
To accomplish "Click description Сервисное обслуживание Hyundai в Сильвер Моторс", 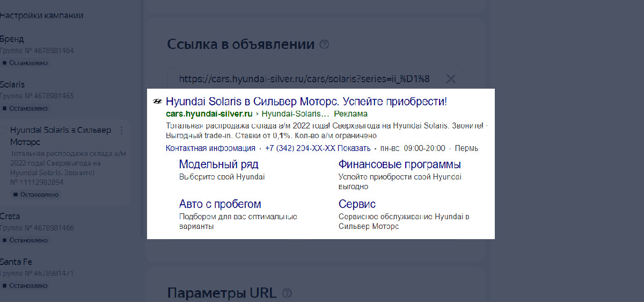I will [x=404, y=221].
